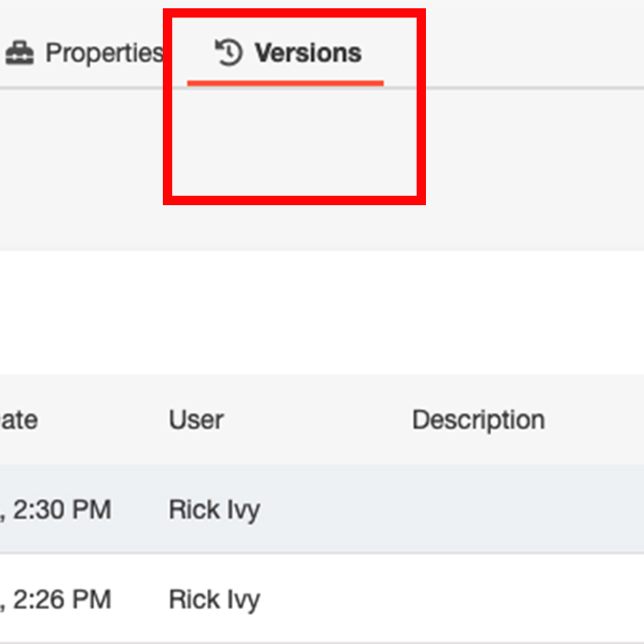644x644 pixels.
Task: Sort by the Date column header
Action: [20, 420]
